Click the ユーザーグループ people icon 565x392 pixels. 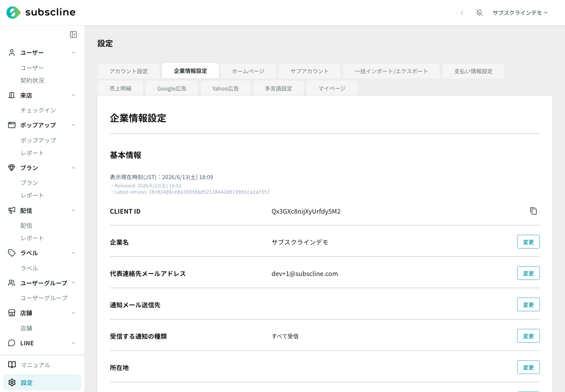click(12, 283)
